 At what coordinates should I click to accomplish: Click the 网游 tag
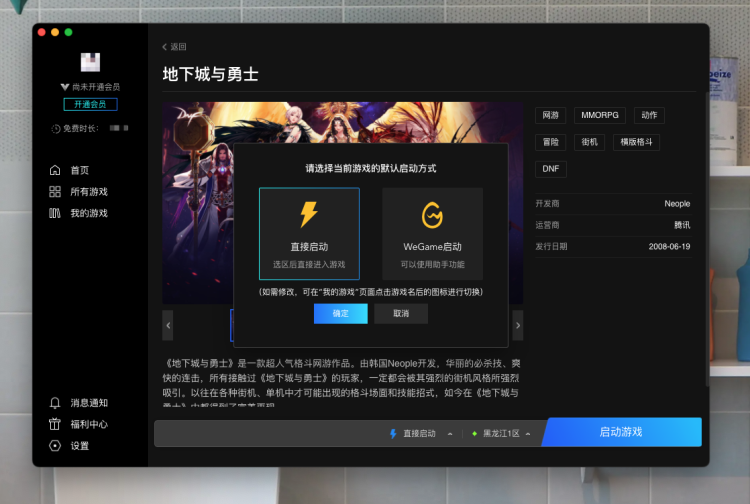pyautogui.click(x=551, y=115)
